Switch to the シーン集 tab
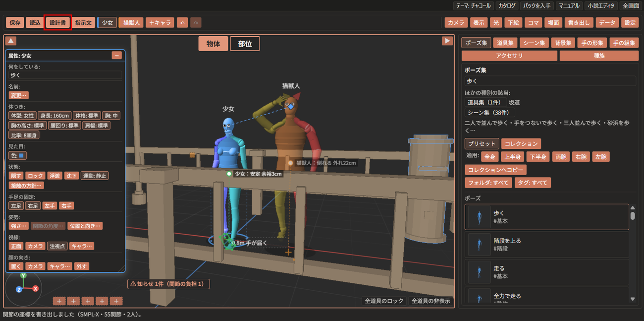This screenshot has height=321, width=644. tap(534, 43)
